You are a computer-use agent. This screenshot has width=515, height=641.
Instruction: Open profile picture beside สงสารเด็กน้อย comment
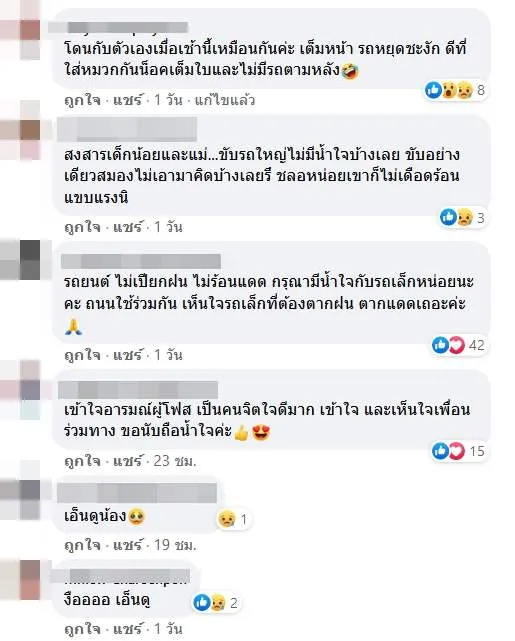20,131
